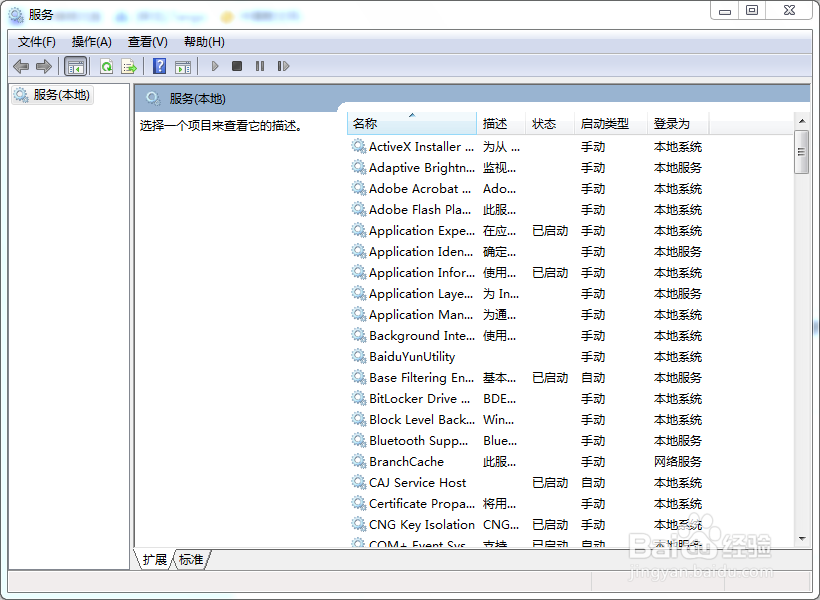Viewport: 820px width, 600px height.
Task: Open the 查看(V) menu
Action: 147,42
